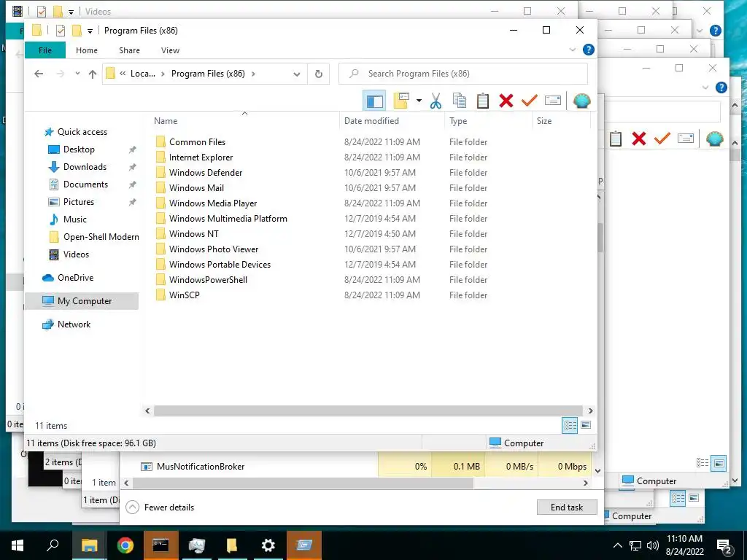Screen dimensions: 747x560
Task: Sort by the Name column header
Action: click(x=166, y=121)
